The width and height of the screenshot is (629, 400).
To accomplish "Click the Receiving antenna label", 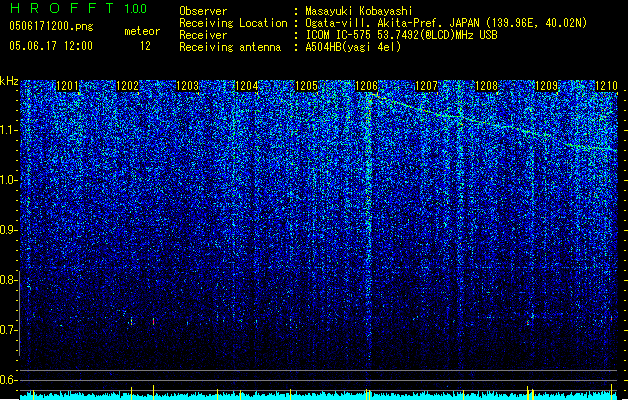I will [x=230, y=47].
